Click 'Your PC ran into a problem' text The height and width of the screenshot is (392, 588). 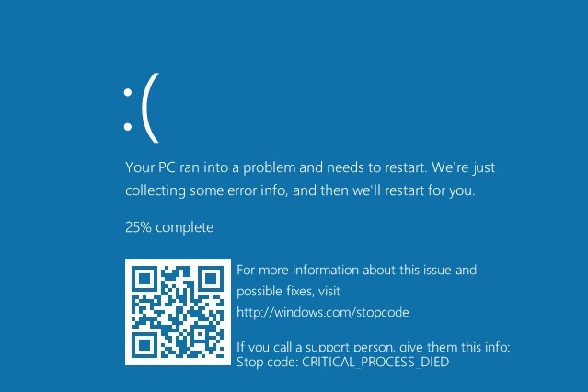pos(211,167)
